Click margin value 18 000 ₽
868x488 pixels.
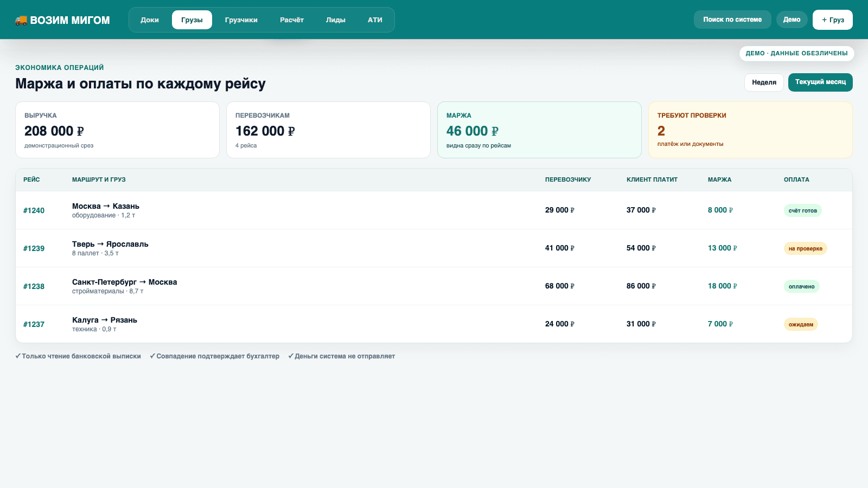723,286
